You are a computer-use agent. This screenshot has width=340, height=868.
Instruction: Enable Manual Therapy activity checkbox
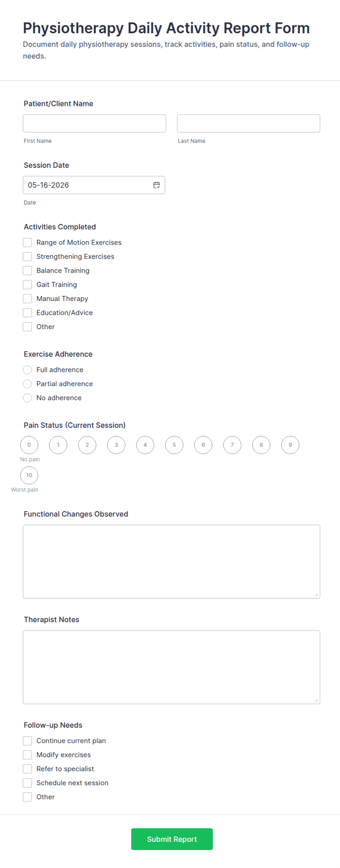[x=27, y=299]
